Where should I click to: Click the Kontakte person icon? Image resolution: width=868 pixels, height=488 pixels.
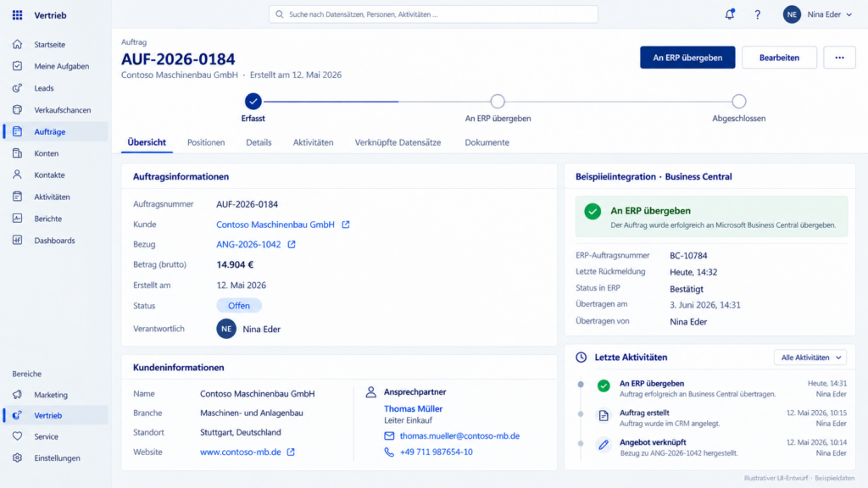tap(17, 175)
